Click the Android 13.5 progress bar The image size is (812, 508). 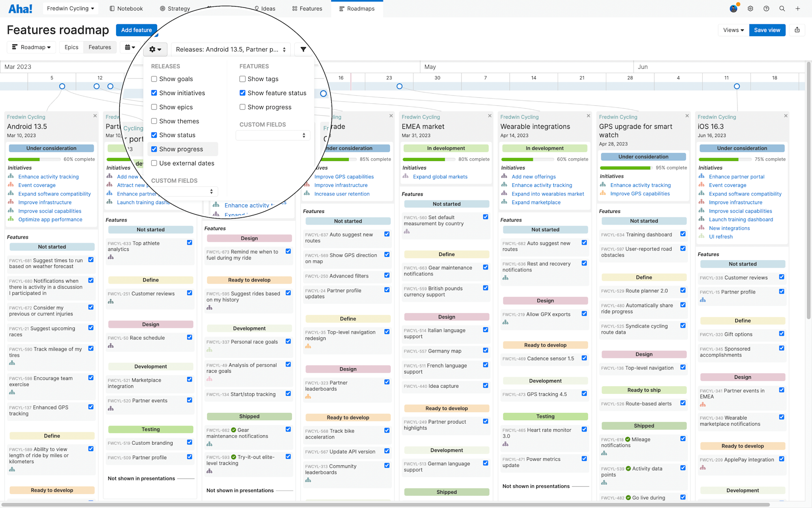click(x=34, y=159)
